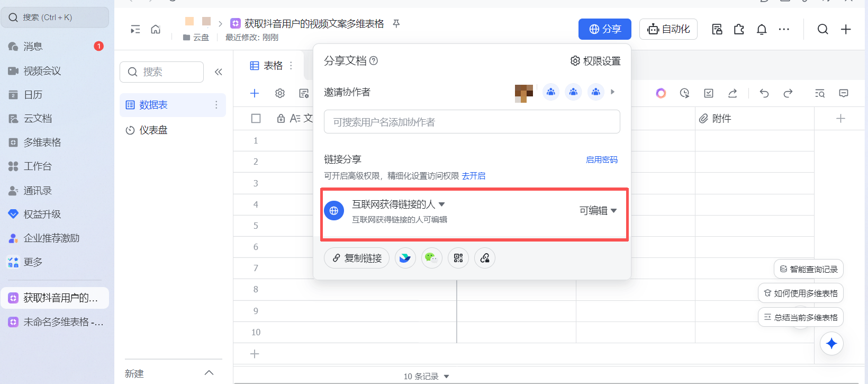Click the redo arrow icon

(788, 93)
